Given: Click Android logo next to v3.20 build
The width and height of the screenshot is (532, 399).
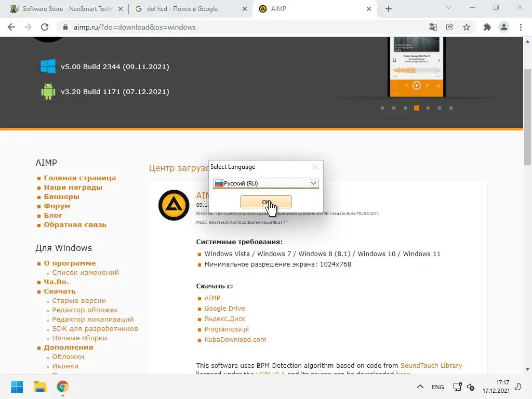Looking at the screenshot, I should 48,91.
